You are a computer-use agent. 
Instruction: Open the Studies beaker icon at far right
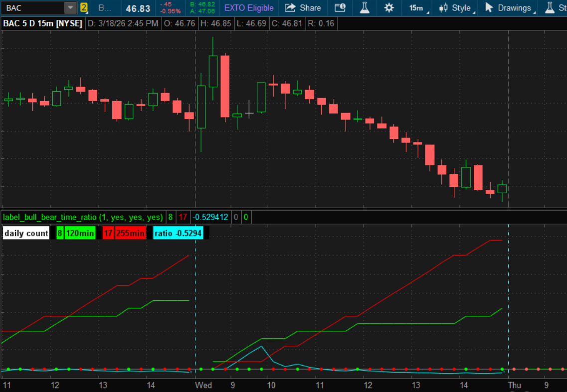(x=551, y=8)
